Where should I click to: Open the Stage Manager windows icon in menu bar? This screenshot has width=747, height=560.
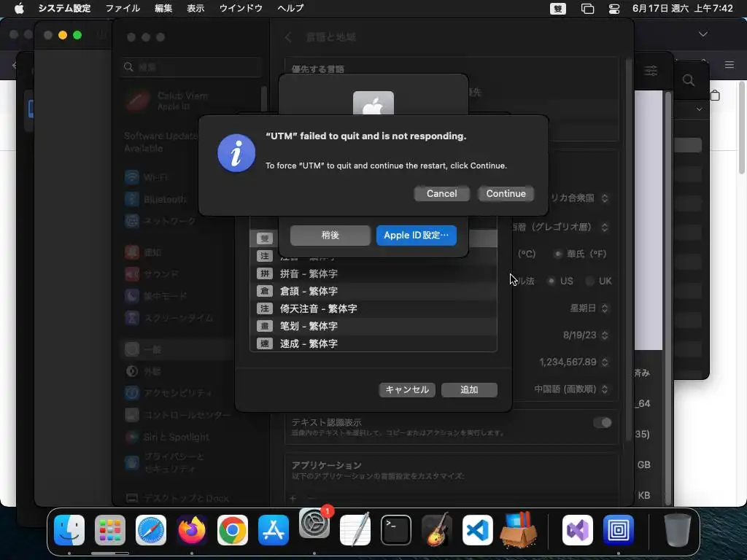coord(587,9)
